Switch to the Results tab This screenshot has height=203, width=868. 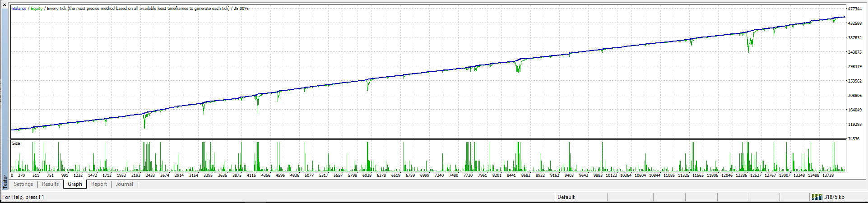point(51,184)
